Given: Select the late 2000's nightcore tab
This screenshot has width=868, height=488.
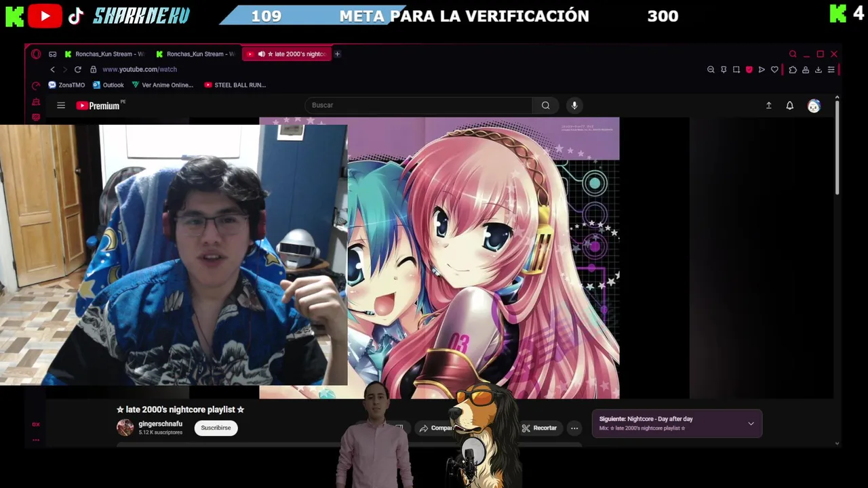Looking at the screenshot, I should tap(287, 54).
